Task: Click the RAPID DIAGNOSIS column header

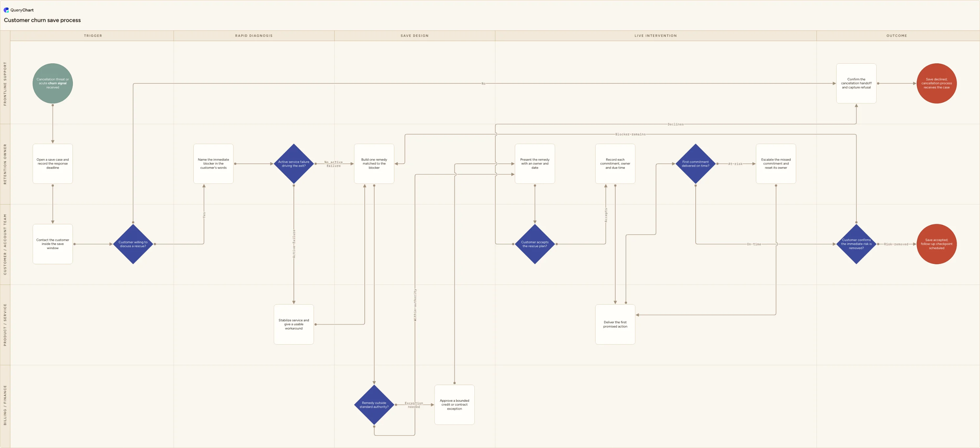Action: pos(254,36)
